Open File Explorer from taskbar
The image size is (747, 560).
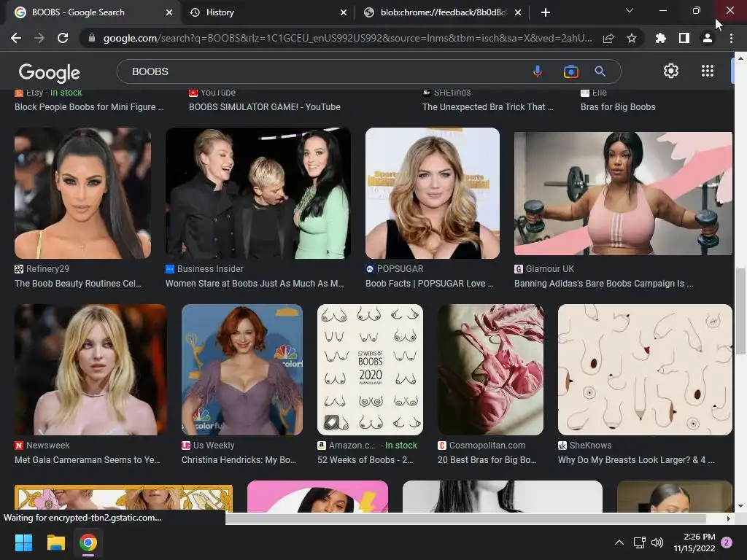(55, 542)
